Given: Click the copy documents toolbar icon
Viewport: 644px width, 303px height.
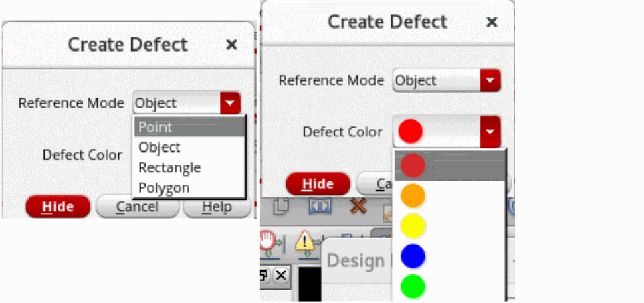Looking at the screenshot, I should click(281, 208).
